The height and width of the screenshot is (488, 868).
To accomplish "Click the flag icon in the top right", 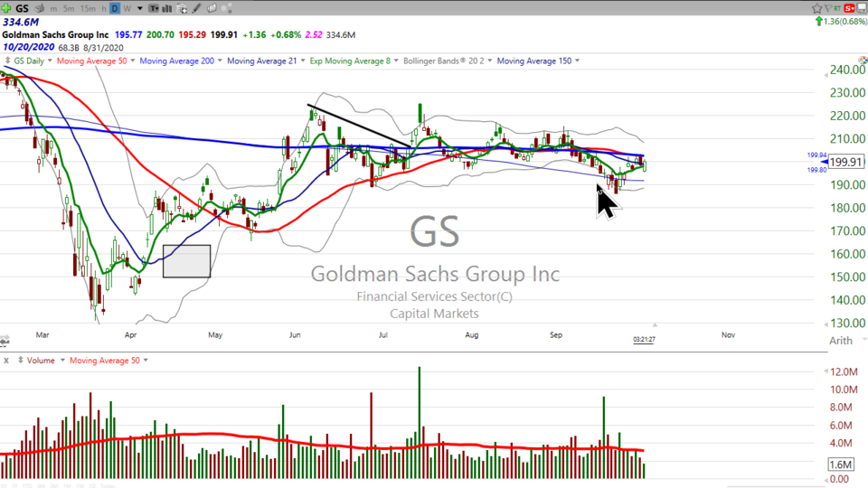I will click(827, 8).
